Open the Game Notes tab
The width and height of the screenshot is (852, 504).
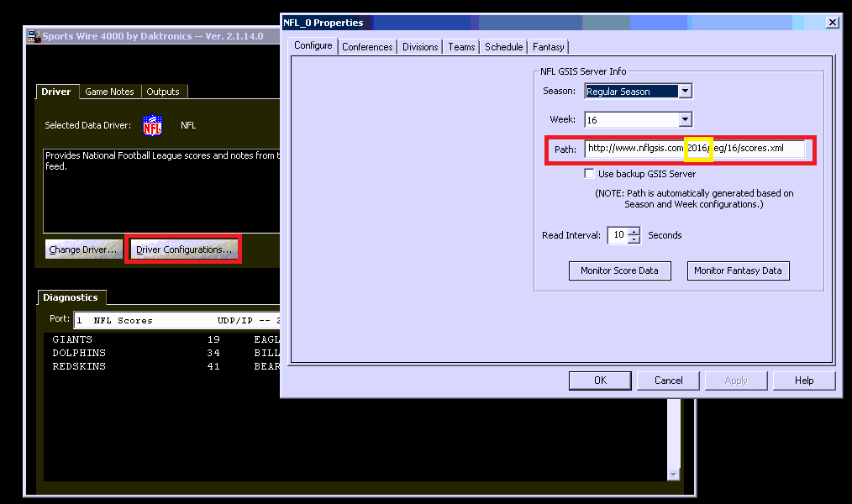109,92
